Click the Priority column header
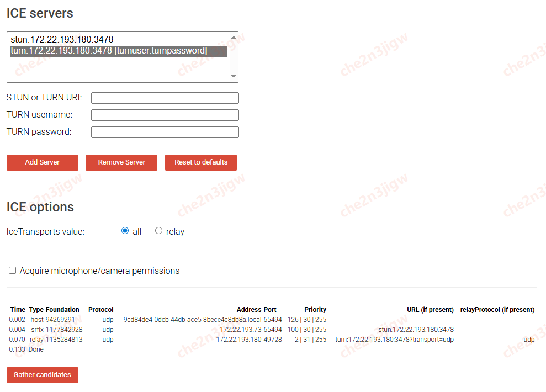 click(x=315, y=310)
